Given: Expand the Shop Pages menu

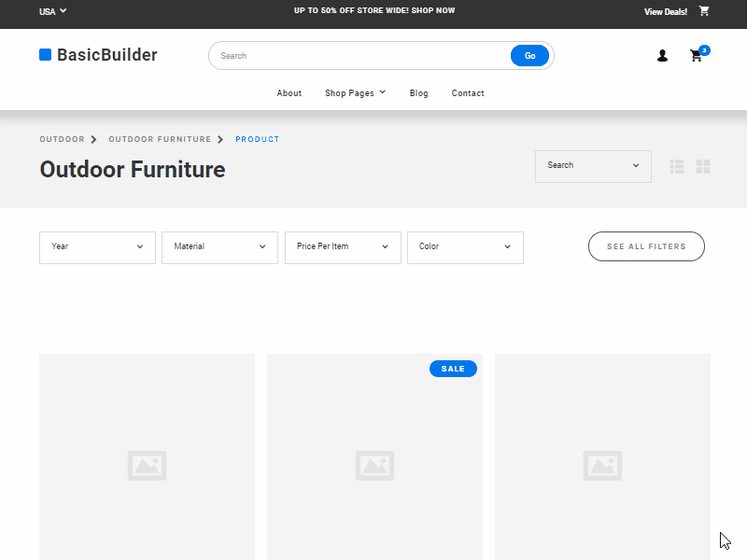Looking at the screenshot, I should [x=355, y=92].
